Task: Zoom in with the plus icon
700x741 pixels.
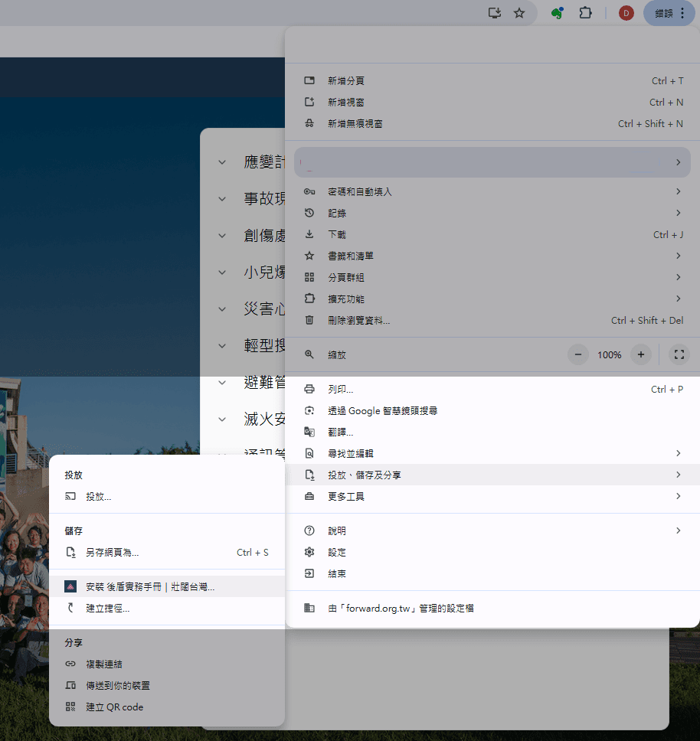Action: [x=641, y=354]
